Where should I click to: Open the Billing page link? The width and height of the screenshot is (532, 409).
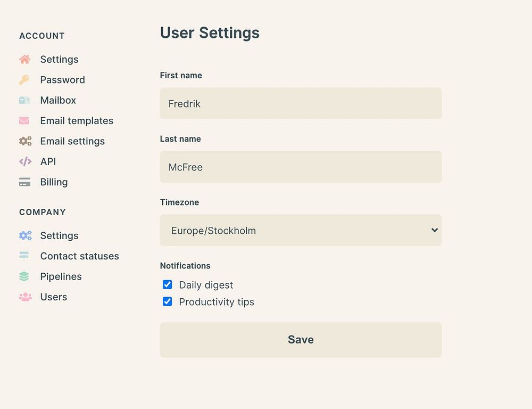[x=54, y=182]
